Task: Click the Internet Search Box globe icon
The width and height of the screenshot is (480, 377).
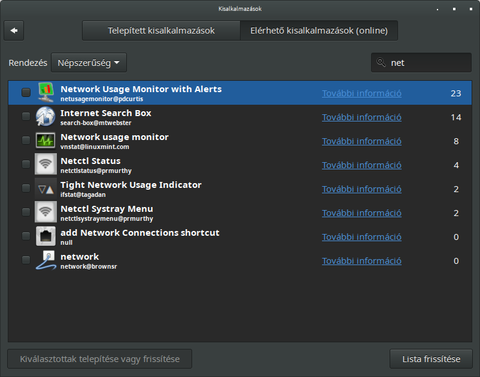Action: [x=46, y=116]
